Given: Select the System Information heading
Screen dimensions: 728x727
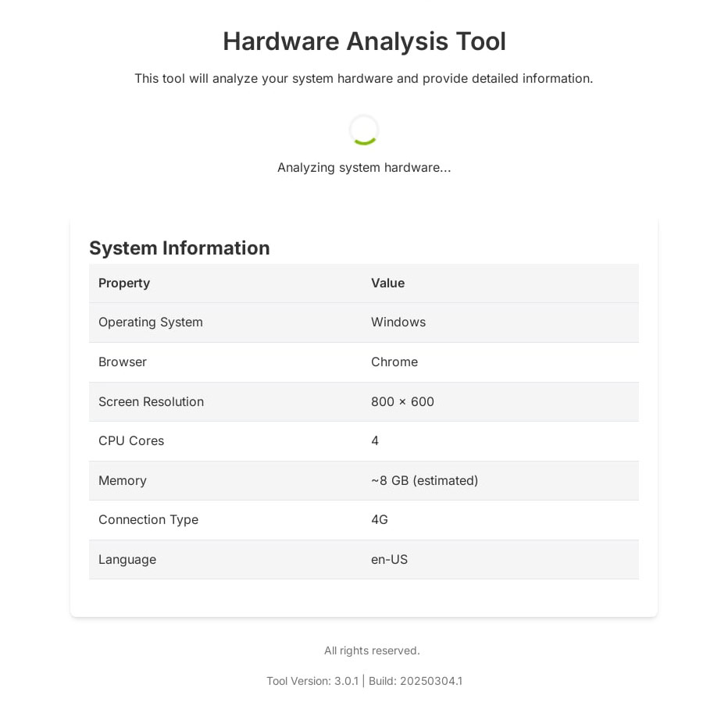Looking at the screenshot, I should click(180, 248).
